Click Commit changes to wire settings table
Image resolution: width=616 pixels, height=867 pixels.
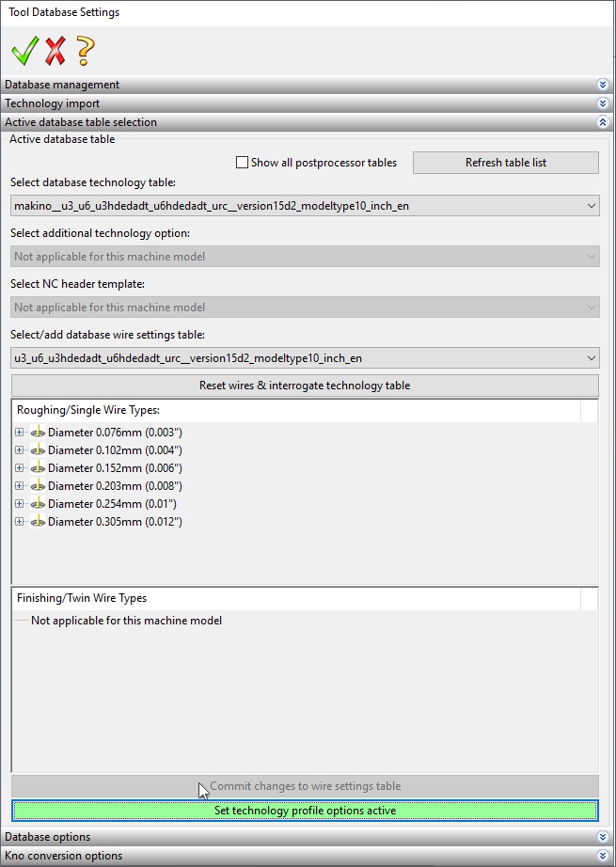point(305,786)
